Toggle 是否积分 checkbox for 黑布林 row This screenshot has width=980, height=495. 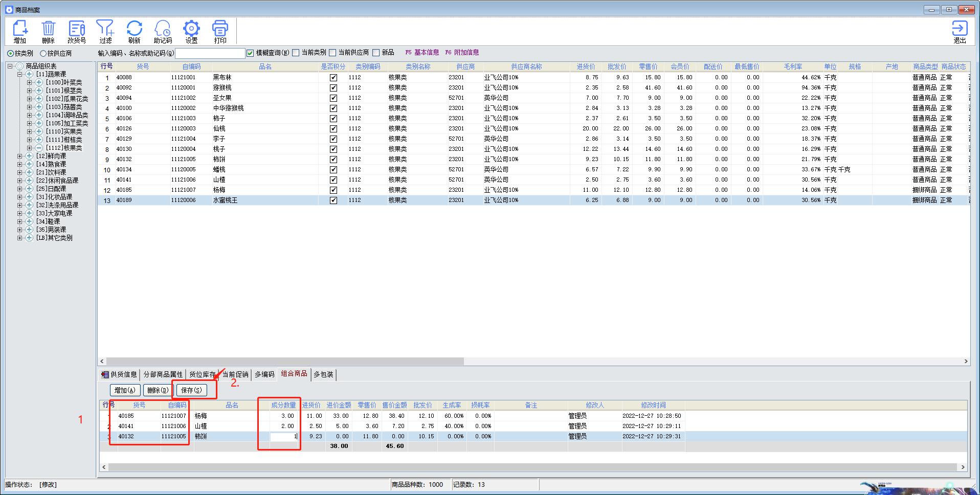pyautogui.click(x=333, y=77)
